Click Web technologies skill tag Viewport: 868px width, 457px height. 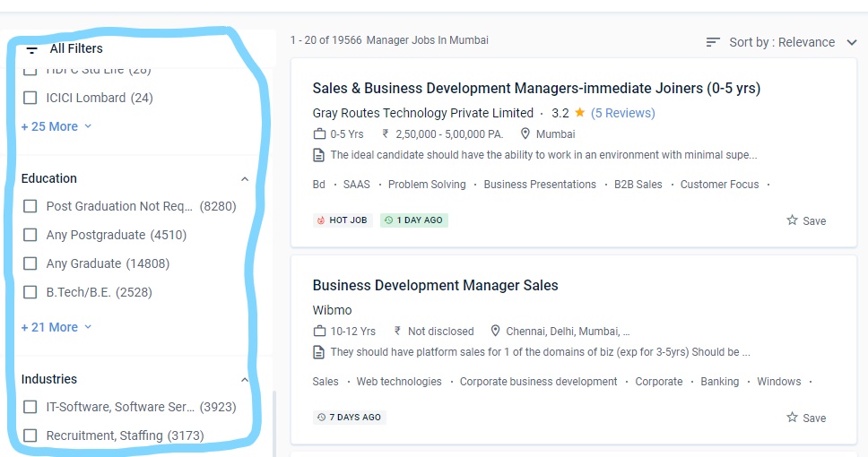(399, 381)
